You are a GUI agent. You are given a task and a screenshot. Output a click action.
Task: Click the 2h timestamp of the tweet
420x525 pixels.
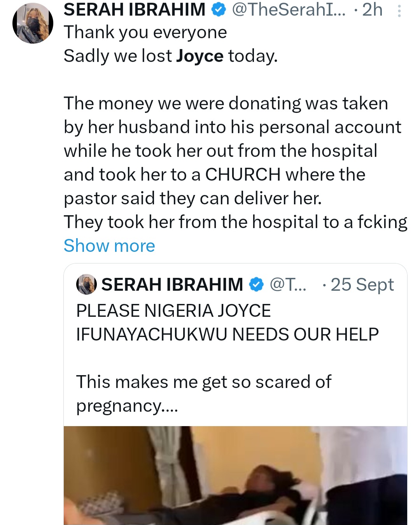372,10
